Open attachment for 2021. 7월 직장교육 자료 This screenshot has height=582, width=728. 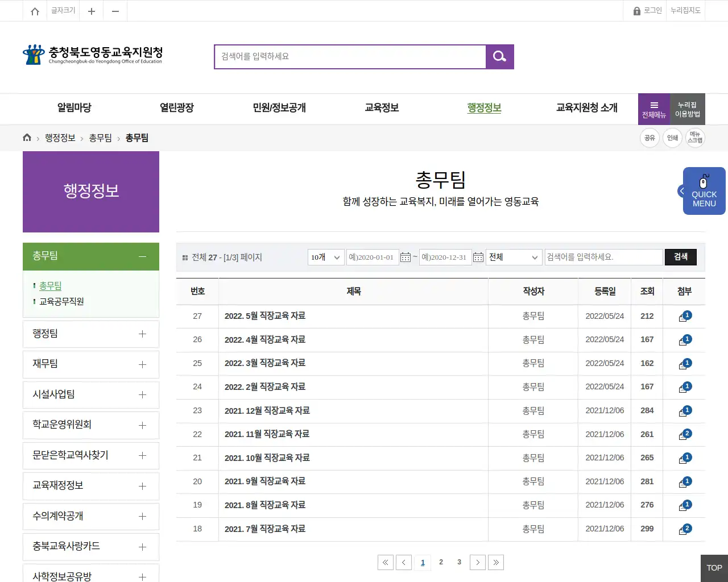(x=685, y=529)
